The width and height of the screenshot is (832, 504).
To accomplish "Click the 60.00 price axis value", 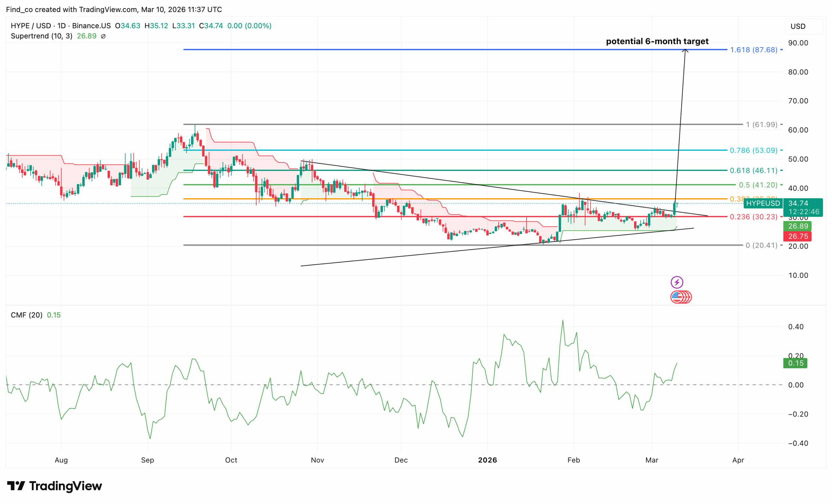I will [798, 130].
